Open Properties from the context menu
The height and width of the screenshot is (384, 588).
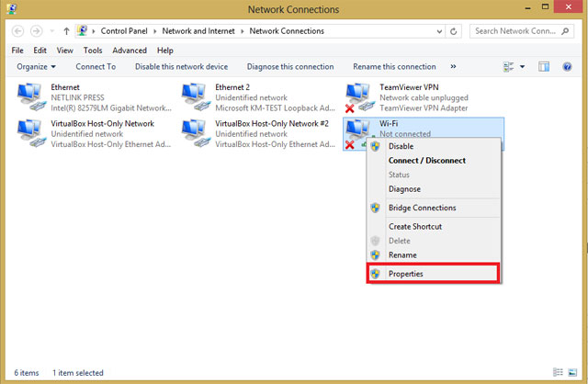(x=433, y=274)
